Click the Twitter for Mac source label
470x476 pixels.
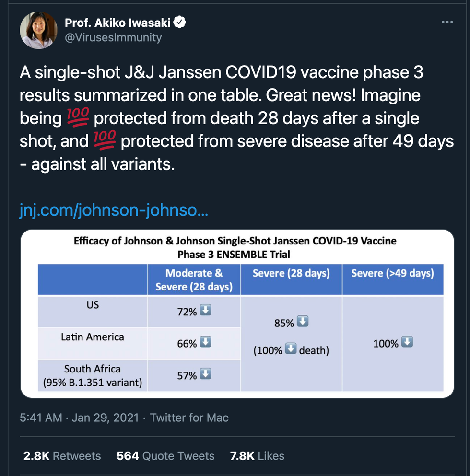(x=189, y=418)
